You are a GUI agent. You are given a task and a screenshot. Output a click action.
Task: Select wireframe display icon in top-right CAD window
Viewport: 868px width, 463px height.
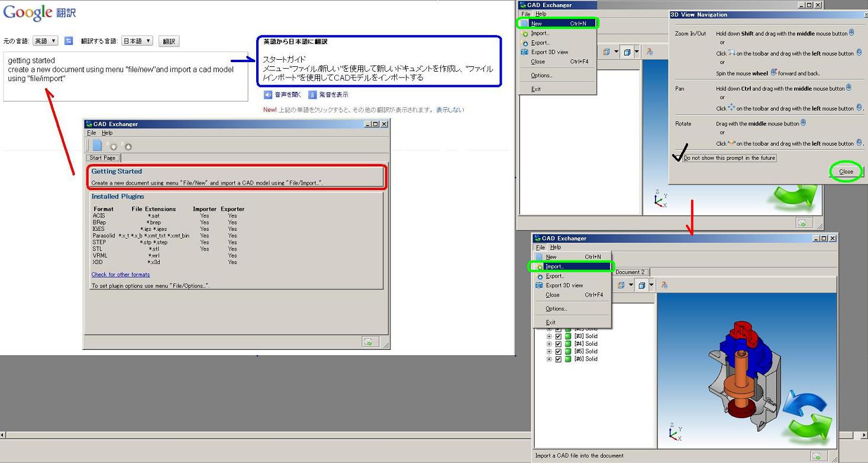(x=606, y=52)
